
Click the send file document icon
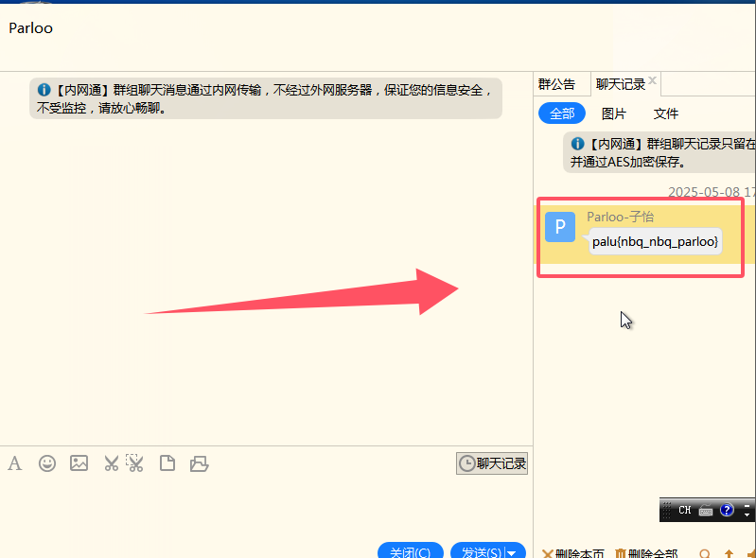[167, 463]
